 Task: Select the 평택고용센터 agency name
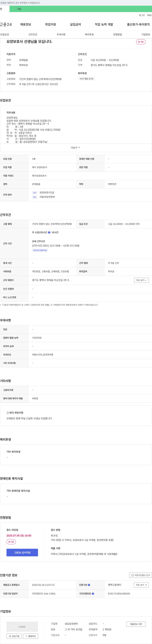[x=115, y=585]
